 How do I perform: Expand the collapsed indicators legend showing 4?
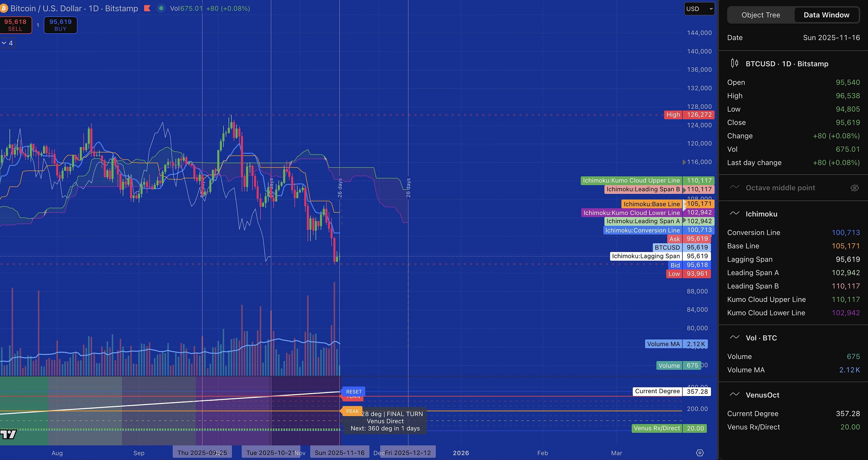[7, 43]
